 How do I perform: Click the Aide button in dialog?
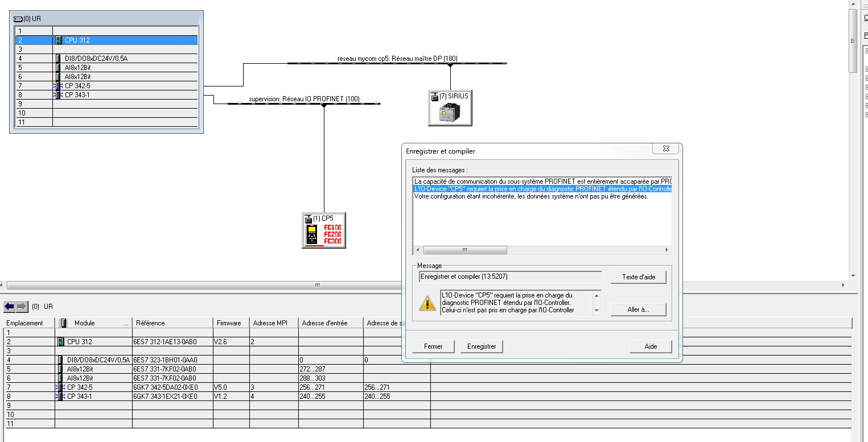[x=651, y=346]
